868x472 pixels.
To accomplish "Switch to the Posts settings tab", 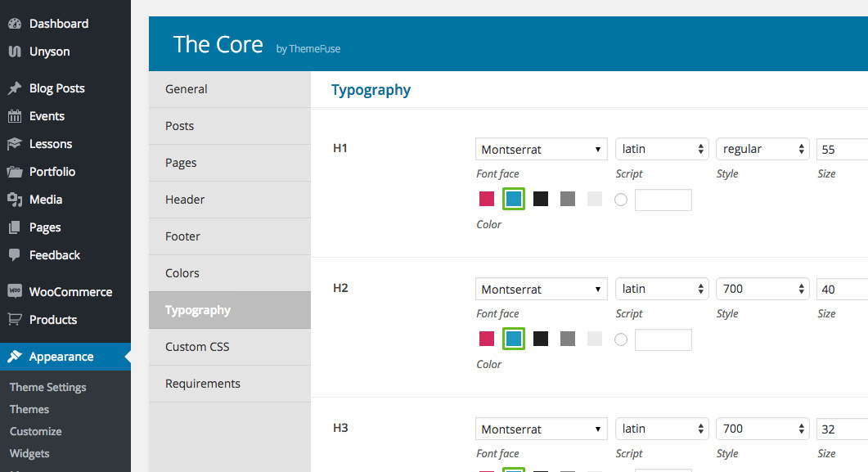I will coord(230,126).
